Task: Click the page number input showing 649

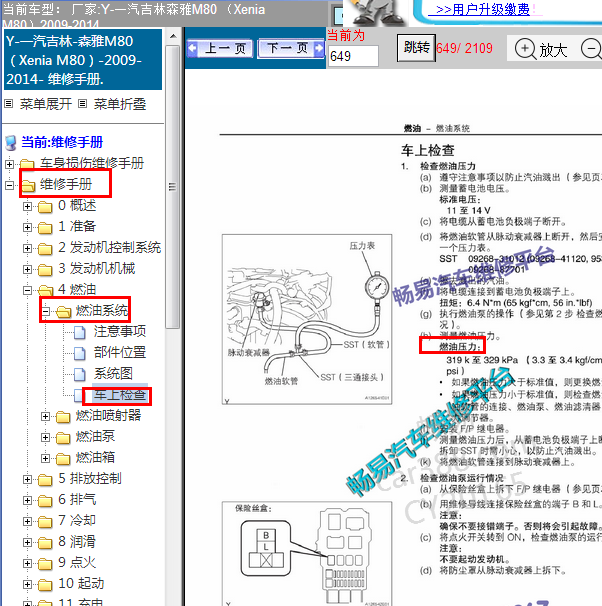Action: click(353, 56)
